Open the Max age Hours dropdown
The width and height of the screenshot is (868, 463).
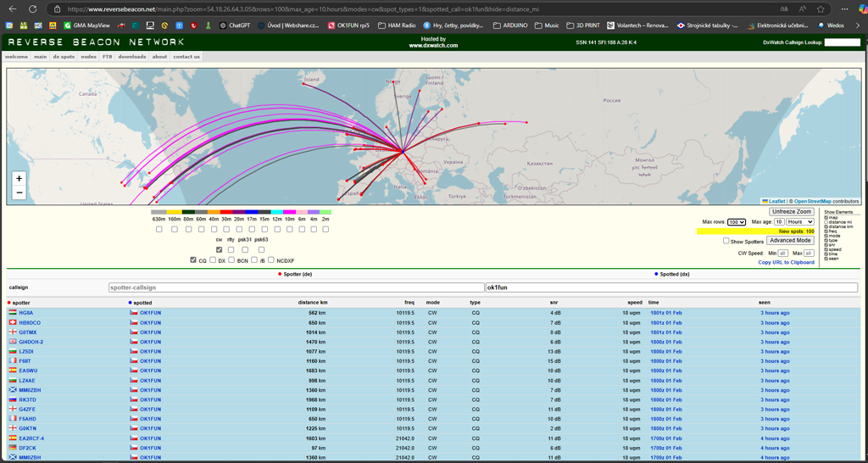(800, 221)
